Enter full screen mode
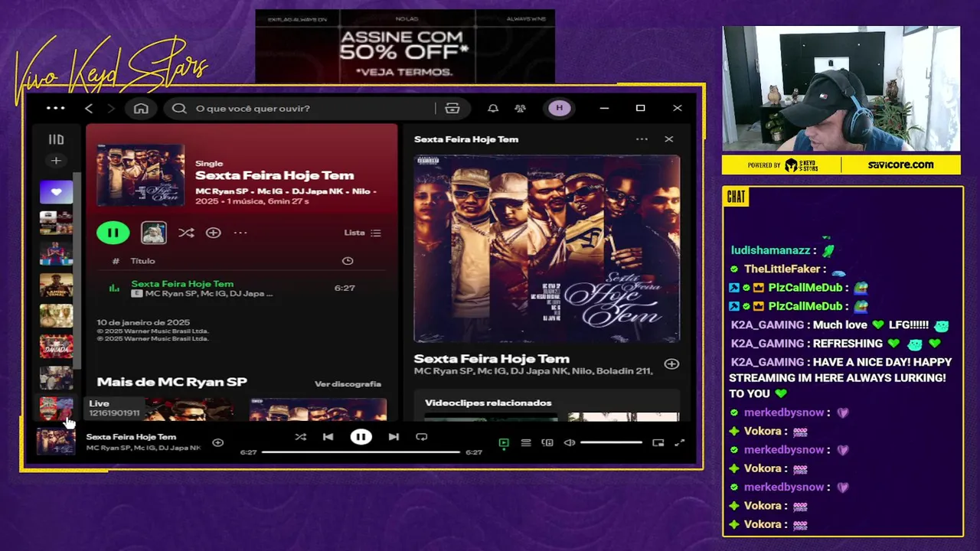Image resolution: width=980 pixels, height=551 pixels. [x=679, y=442]
